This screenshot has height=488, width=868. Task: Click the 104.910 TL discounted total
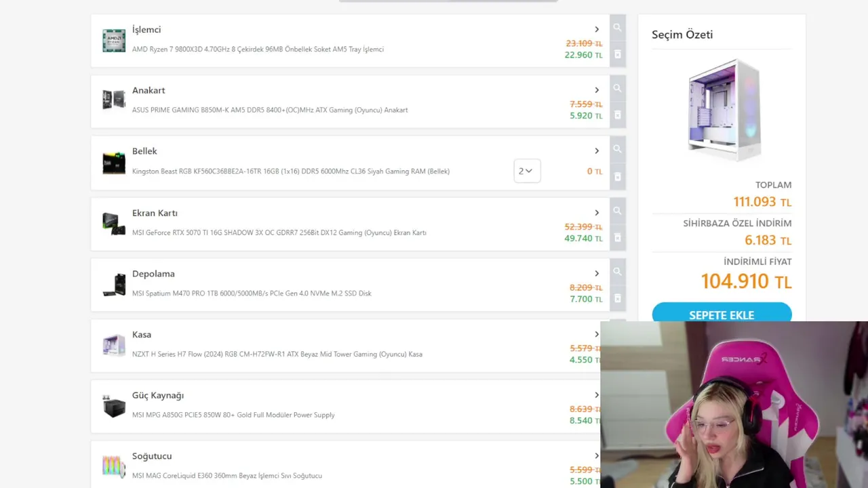coord(746,281)
